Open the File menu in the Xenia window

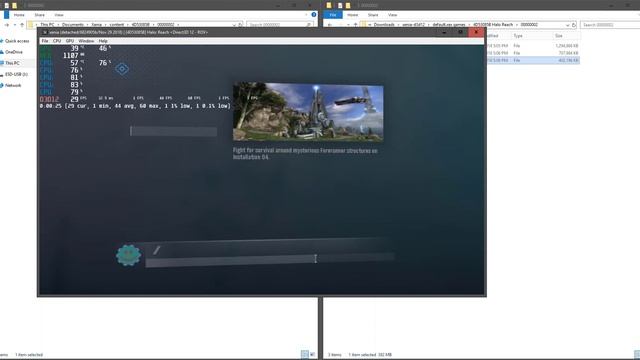45,41
